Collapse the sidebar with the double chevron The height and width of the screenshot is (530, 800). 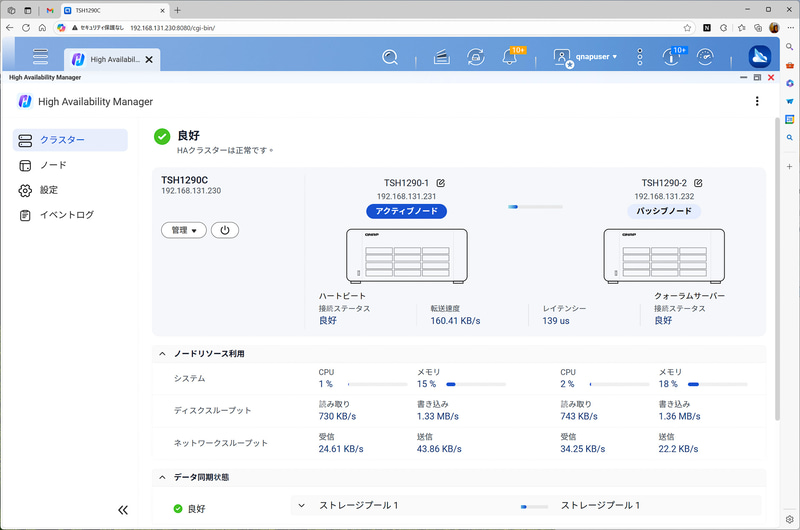[x=123, y=510]
